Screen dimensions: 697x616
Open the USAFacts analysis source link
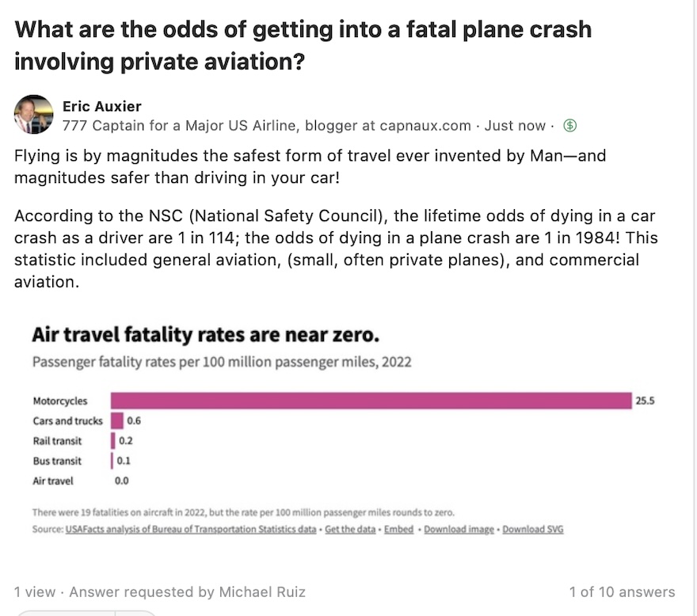(191, 530)
